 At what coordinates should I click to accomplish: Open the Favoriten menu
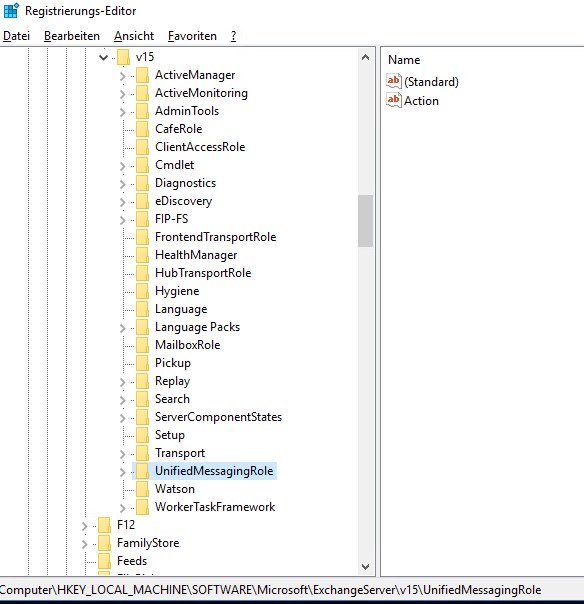tap(192, 36)
